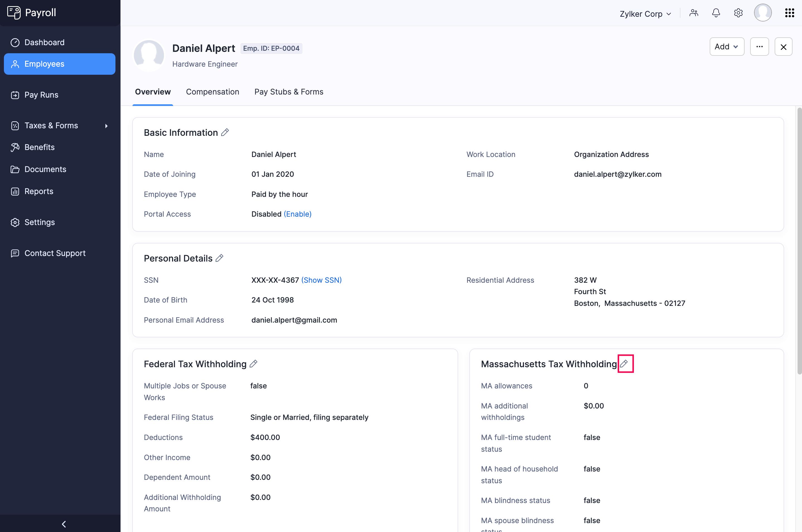Switch to the Compensation tab
Viewport: 802px width, 532px height.
(212, 92)
